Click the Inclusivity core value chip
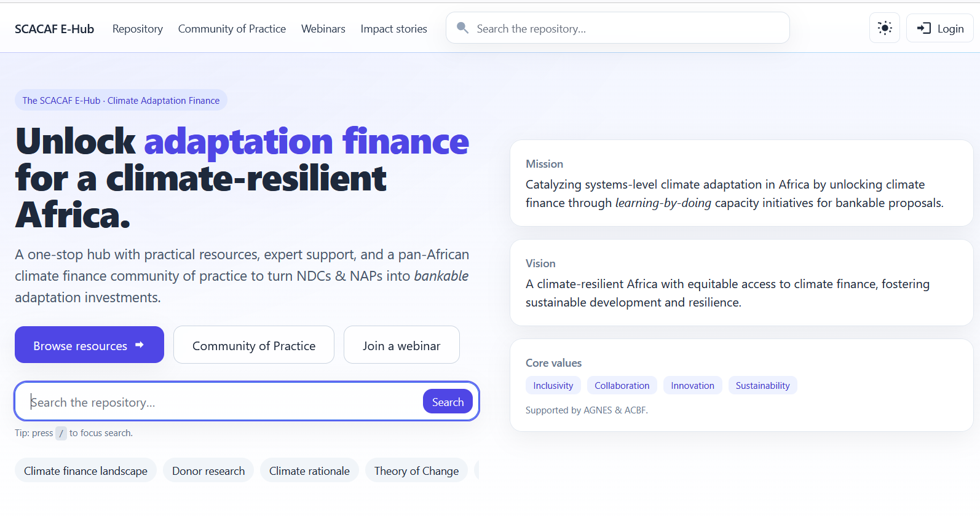This screenshot has width=980, height=516. click(x=553, y=385)
